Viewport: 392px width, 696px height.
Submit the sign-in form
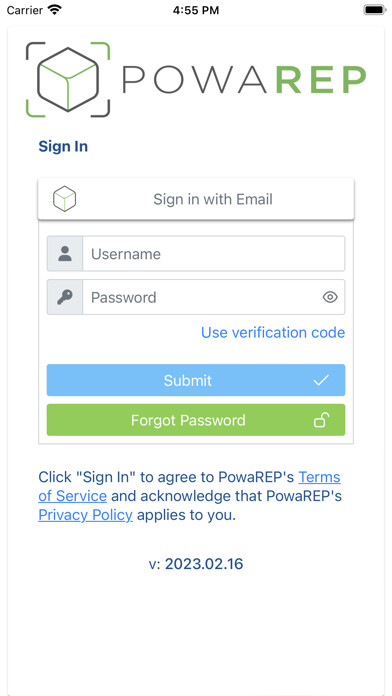tap(196, 380)
